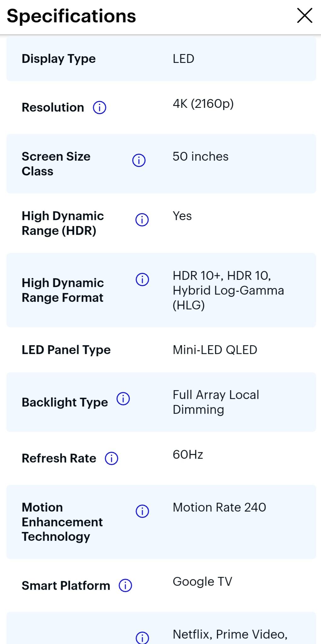Click the Specifications heading
The image size is (321, 644).
pyautogui.click(x=71, y=16)
